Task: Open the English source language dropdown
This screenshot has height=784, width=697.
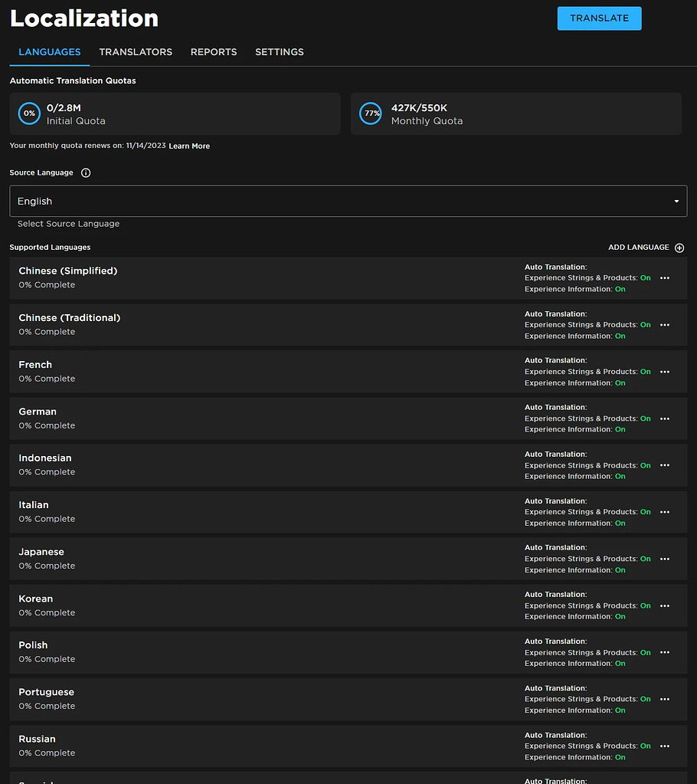Action: 348,201
